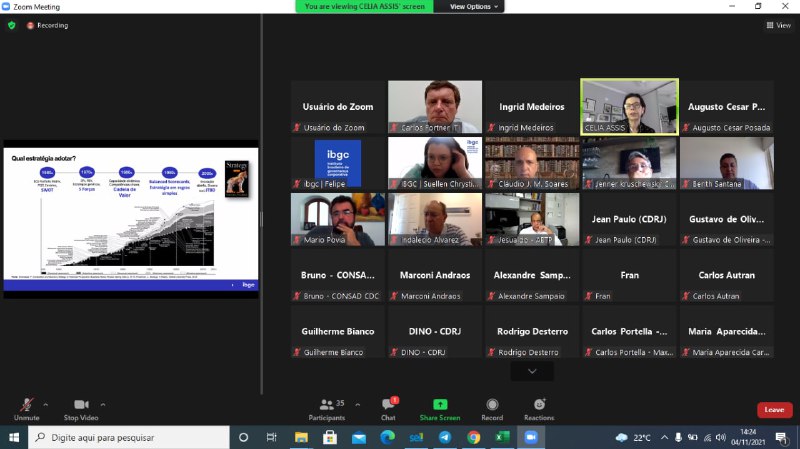This screenshot has width=800, height=449.
Task: Click Gustavo de Oliveira participant tile
Action: tap(727, 219)
